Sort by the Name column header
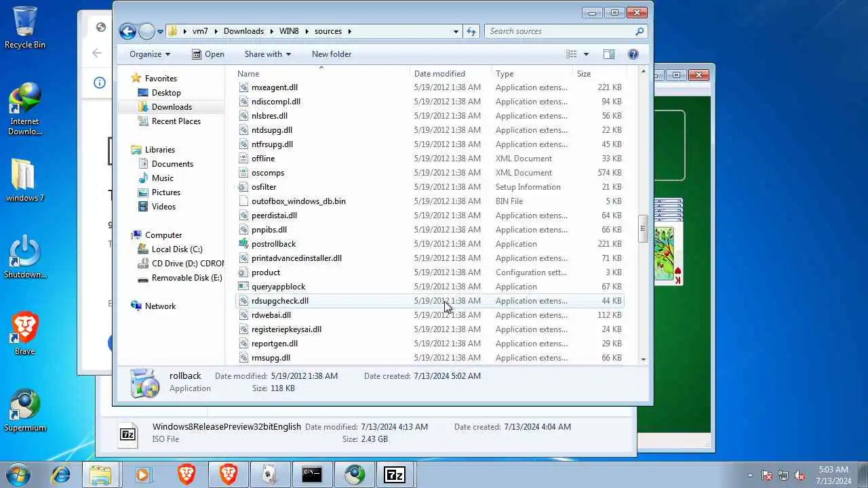The image size is (868, 488). coord(321,73)
